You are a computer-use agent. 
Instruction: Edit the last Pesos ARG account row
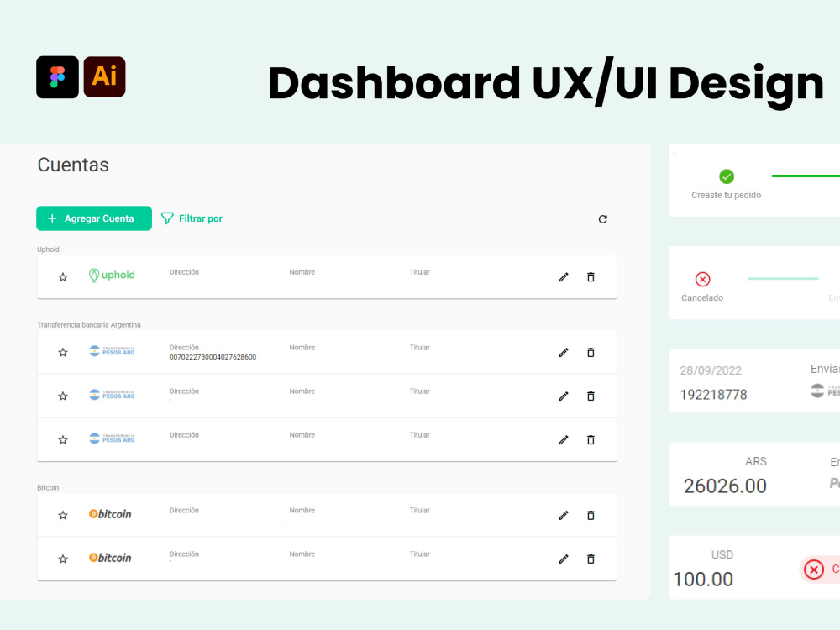point(564,440)
